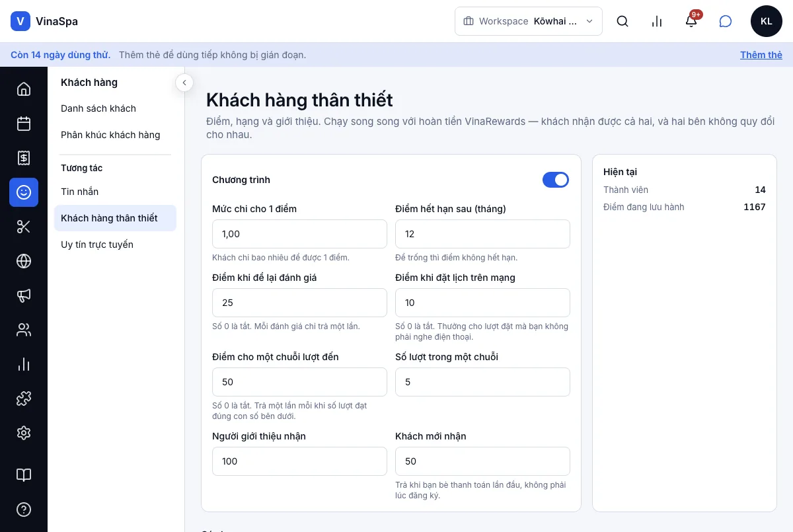Edit Điểm cho một chuỗi lượt đến field
The width and height of the screenshot is (793, 532).
[299, 382]
